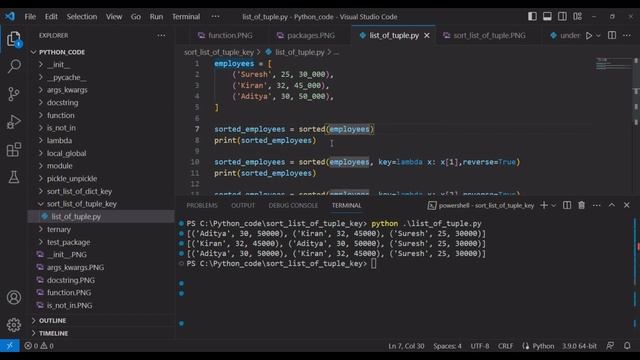This screenshot has width=640, height=360.
Task: Click the remote window indicator in status bar
Action: click(x=9, y=346)
